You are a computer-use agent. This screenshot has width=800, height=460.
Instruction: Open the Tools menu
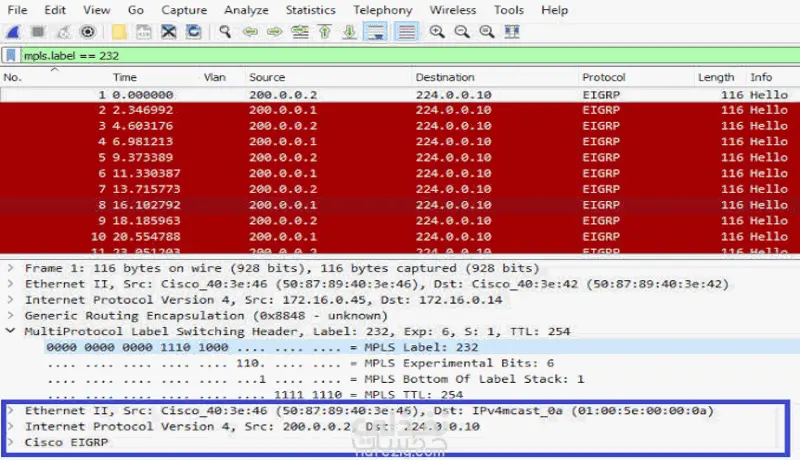coord(509,10)
